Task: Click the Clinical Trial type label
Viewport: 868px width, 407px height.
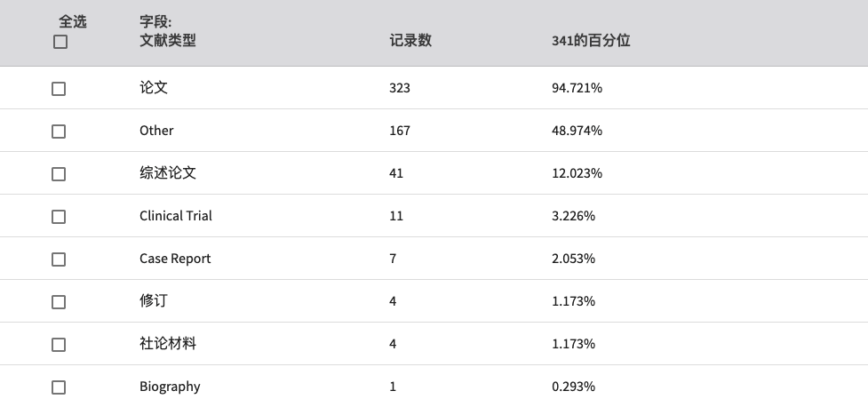Action: coord(176,216)
